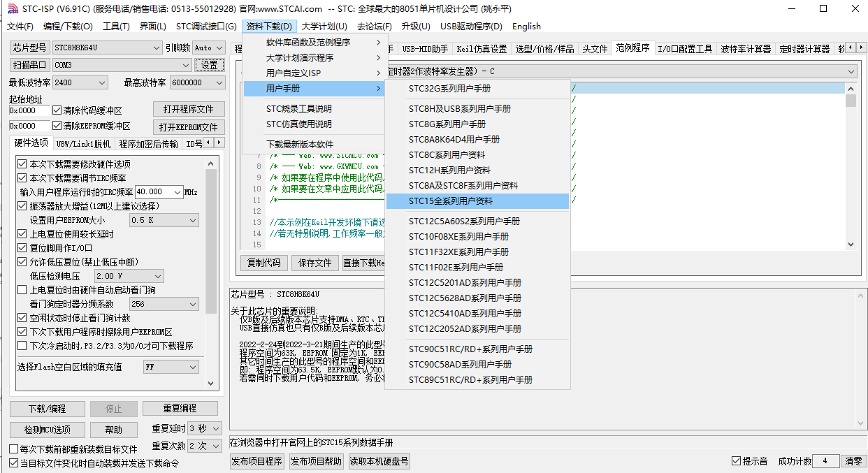Open 最低波特率 2400 dropdown
The width and height of the screenshot is (868, 473).
click(80, 82)
